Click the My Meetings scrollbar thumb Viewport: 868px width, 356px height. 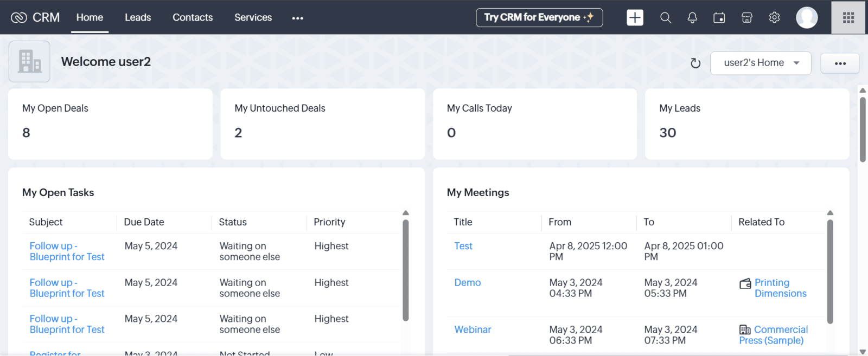click(x=830, y=271)
